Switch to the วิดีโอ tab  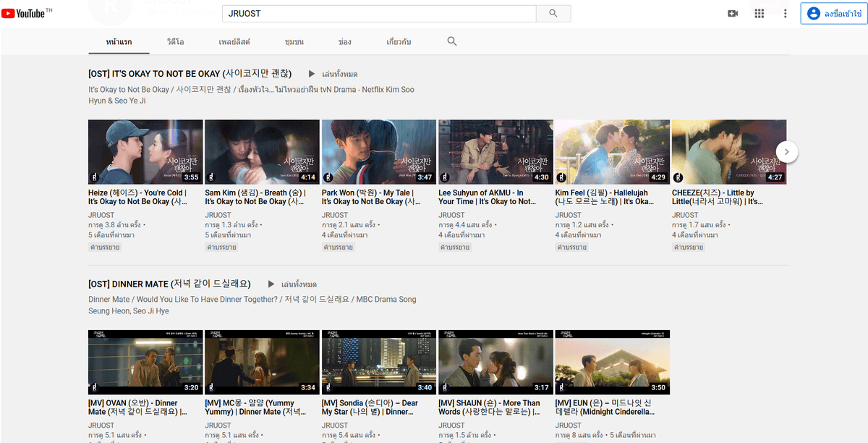click(x=175, y=42)
